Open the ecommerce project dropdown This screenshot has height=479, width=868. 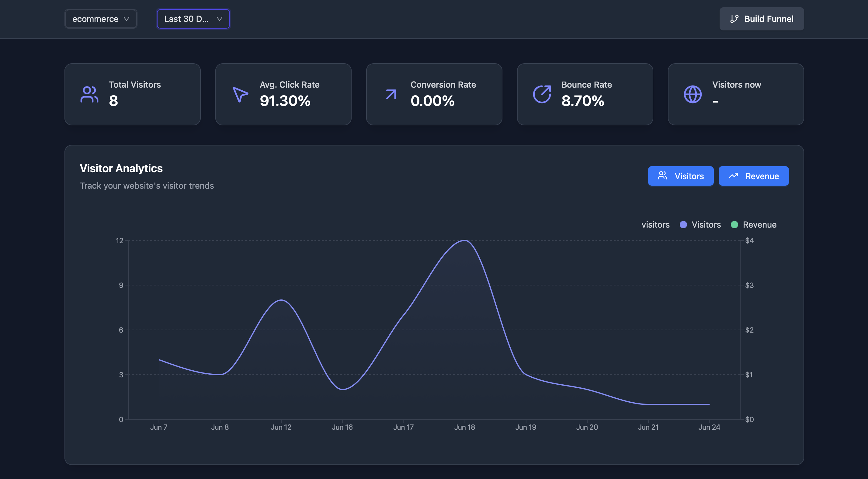(x=101, y=19)
